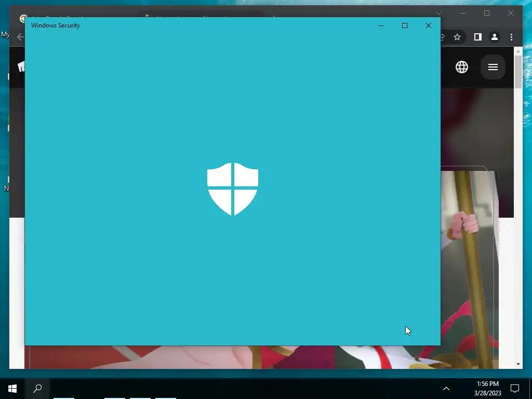
Task: Close the Windows Security window
Action: [x=429, y=25]
